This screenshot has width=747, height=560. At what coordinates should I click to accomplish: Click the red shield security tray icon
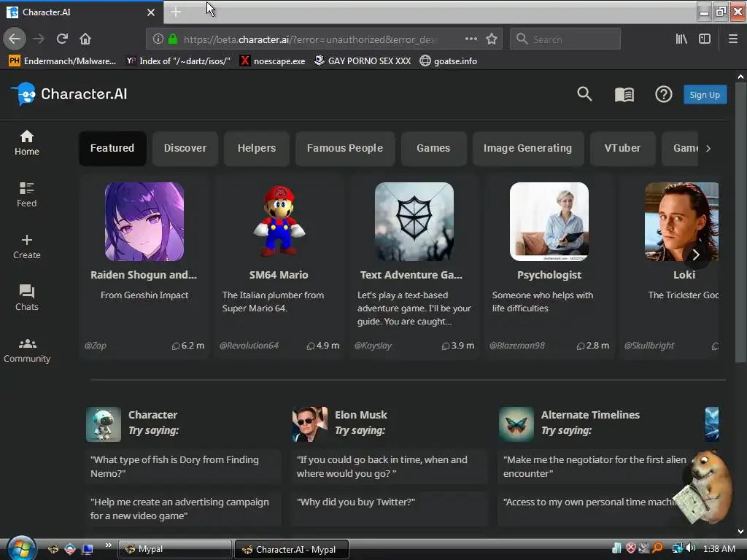pyautogui.click(x=631, y=548)
